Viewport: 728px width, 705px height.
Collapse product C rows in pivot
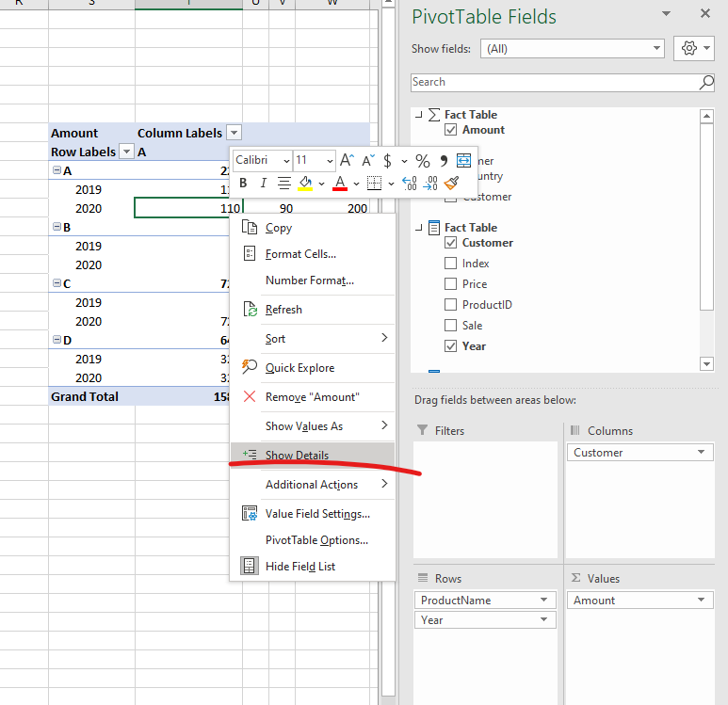(57, 283)
